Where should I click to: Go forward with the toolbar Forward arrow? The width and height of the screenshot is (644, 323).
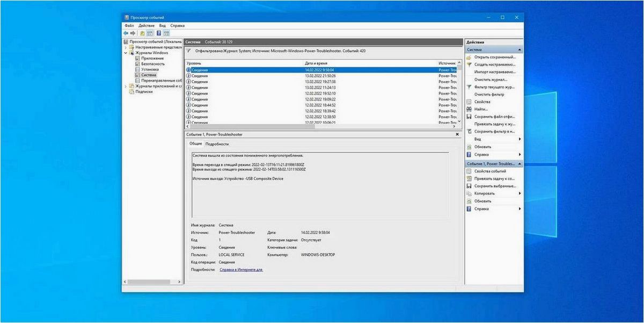coord(133,33)
